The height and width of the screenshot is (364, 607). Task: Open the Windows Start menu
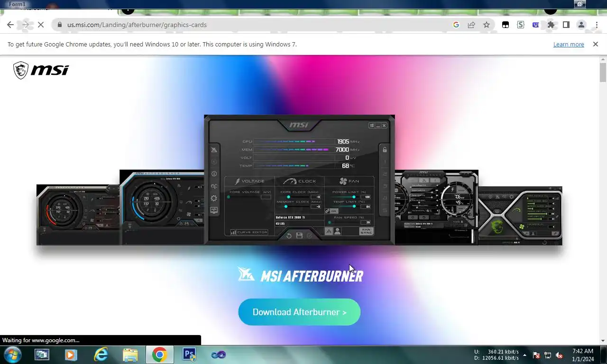click(11, 355)
